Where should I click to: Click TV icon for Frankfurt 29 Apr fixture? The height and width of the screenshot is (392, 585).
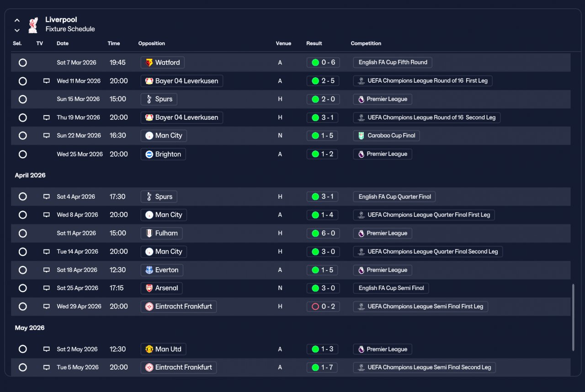46,307
